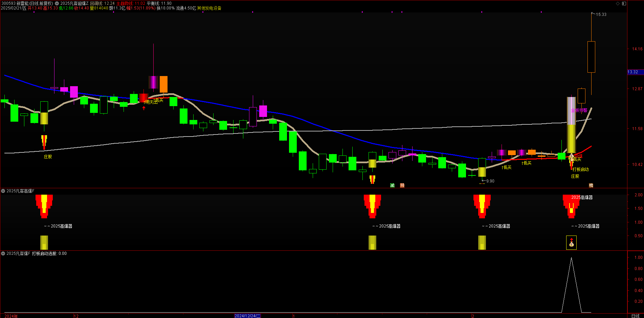Click the 打板启动选股: 0.00 readout

pyautogui.click(x=49, y=253)
